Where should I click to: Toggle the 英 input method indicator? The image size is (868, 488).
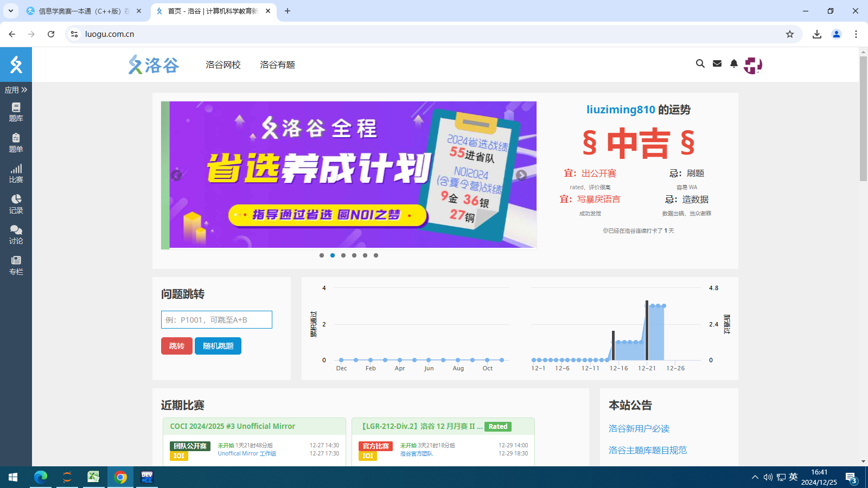pyautogui.click(x=793, y=477)
